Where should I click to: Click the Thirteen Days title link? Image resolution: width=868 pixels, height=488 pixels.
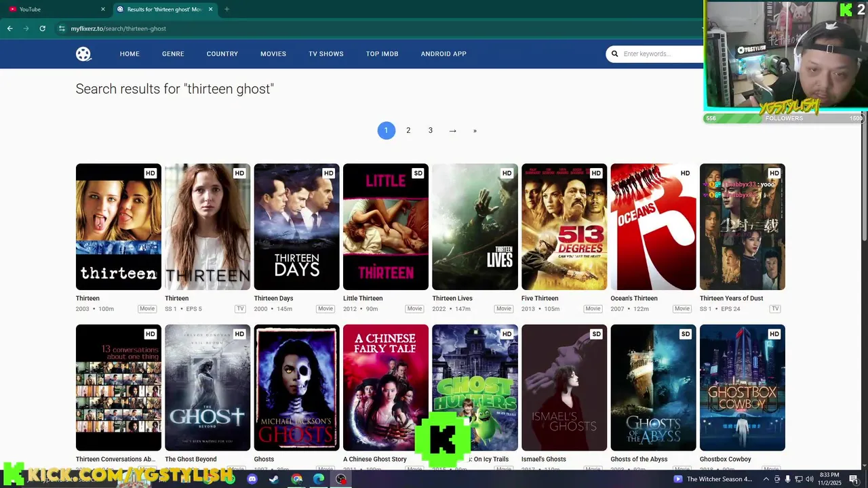(x=274, y=298)
